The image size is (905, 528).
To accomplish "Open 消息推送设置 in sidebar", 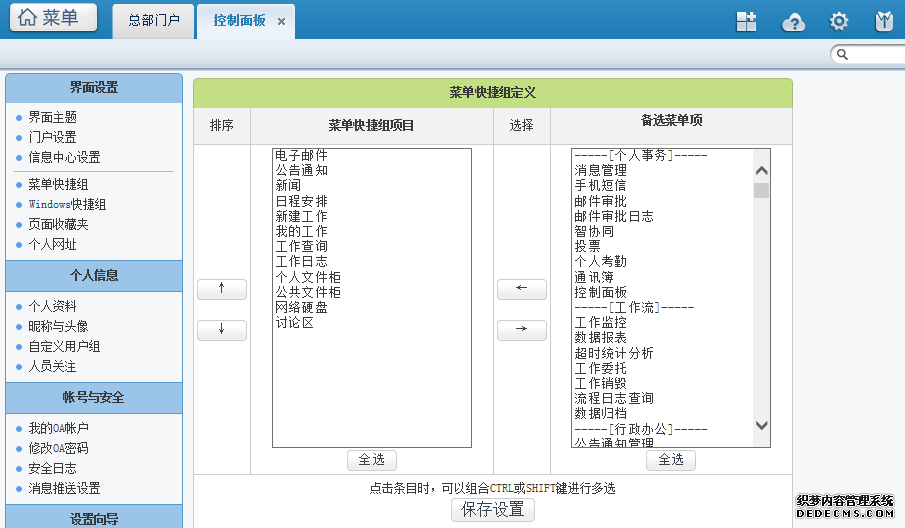I will tap(64, 488).
